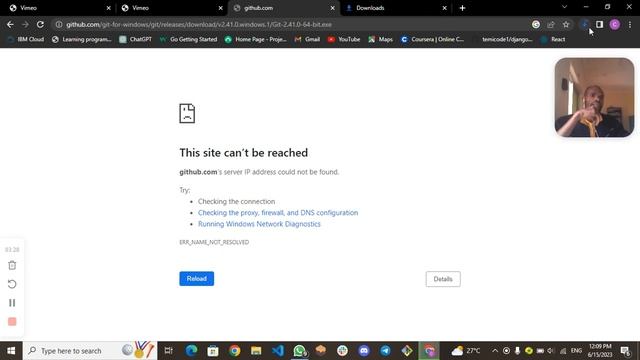The image size is (640, 360).
Task: Click the blue Reload button
Action: [196, 279]
